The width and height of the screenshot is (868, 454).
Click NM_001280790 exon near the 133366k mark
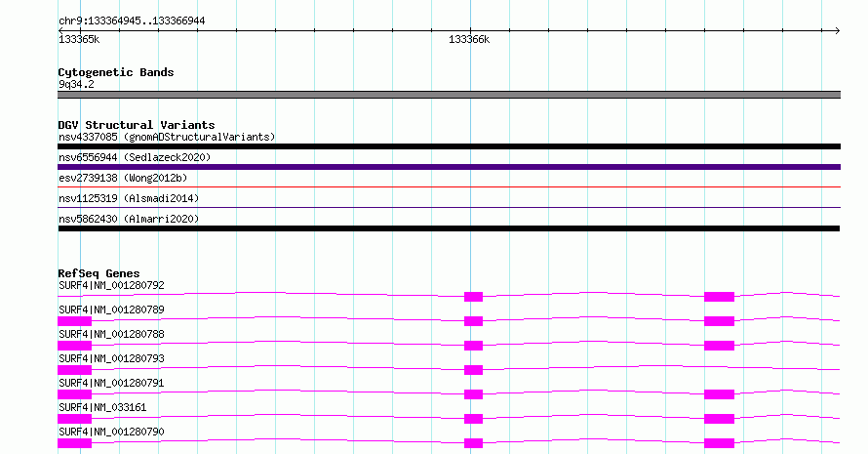(x=473, y=443)
